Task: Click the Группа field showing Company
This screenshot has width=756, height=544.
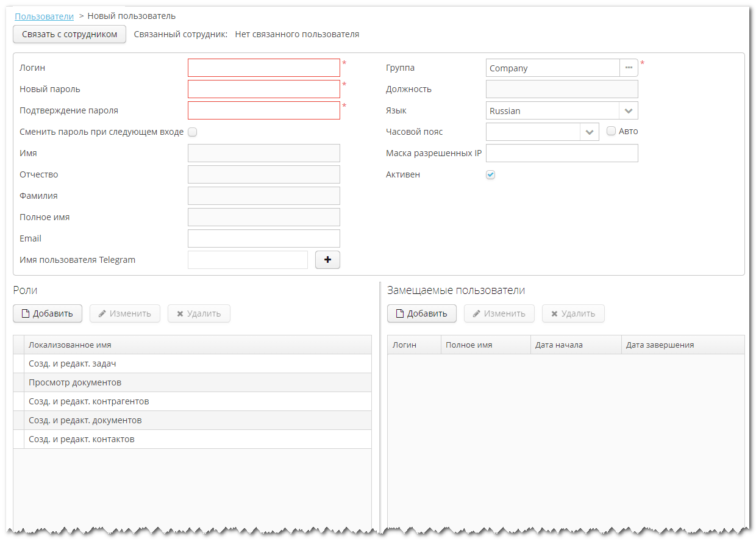Action: [552, 68]
